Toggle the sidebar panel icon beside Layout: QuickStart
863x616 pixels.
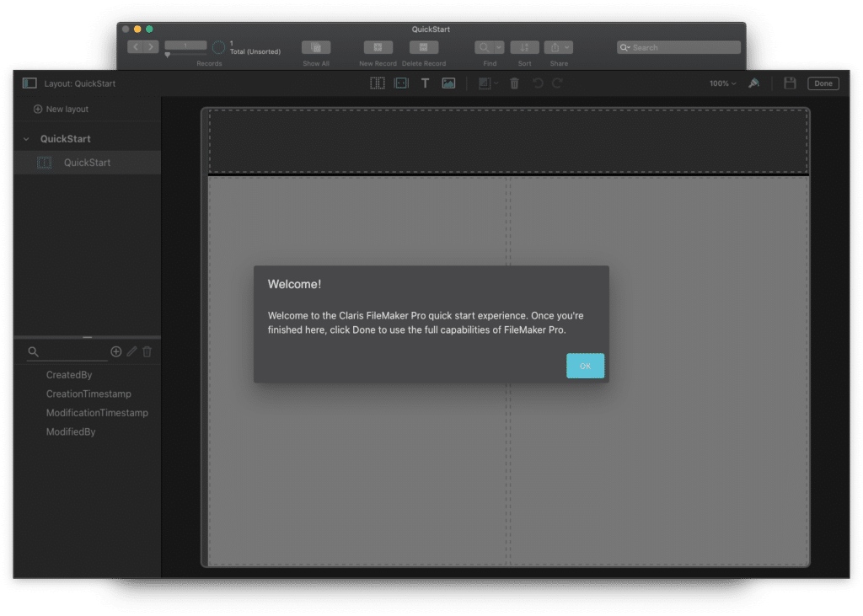click(x=29, y=83)
